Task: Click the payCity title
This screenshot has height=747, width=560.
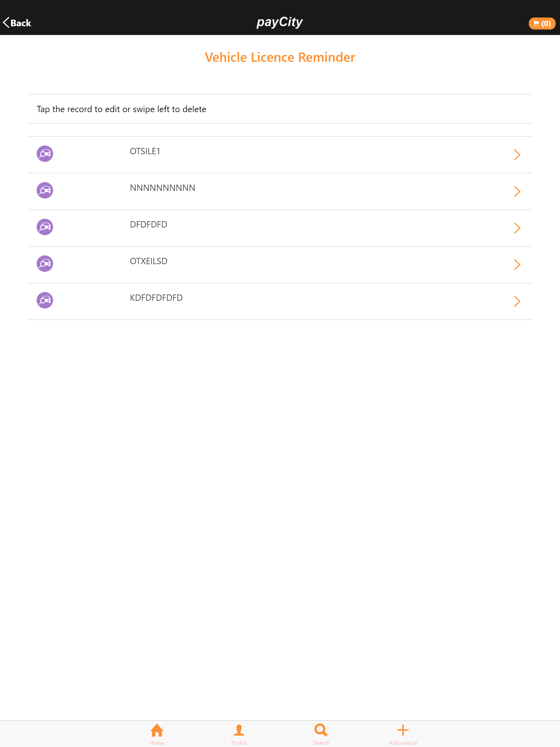Action: point(280,22)
